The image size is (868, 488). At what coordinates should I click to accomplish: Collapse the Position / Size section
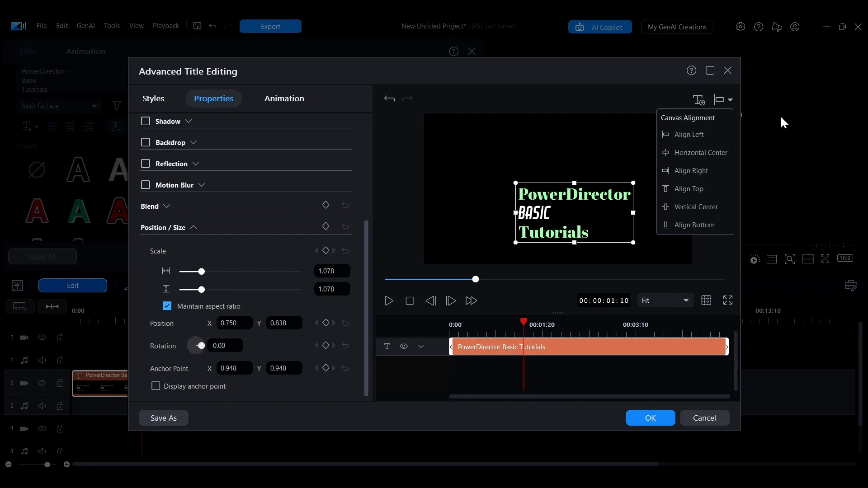193,227
